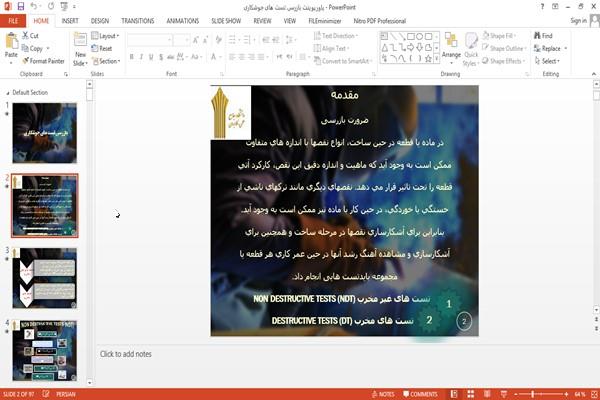Toggle Underline formatting
The width and height of the screenshot is (600, 400).
[x=151, y=57]
